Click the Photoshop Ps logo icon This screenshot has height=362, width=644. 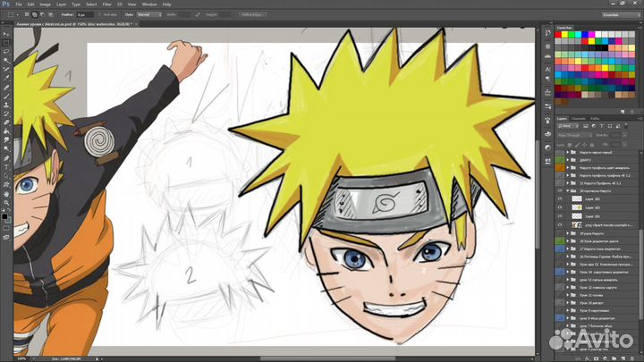coord(6,4)
